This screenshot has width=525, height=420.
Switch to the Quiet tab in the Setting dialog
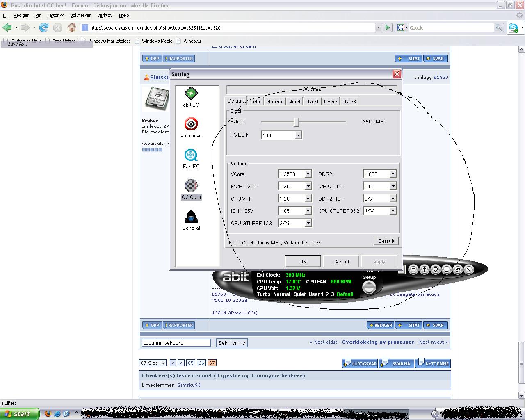click(x=294, y=101)
